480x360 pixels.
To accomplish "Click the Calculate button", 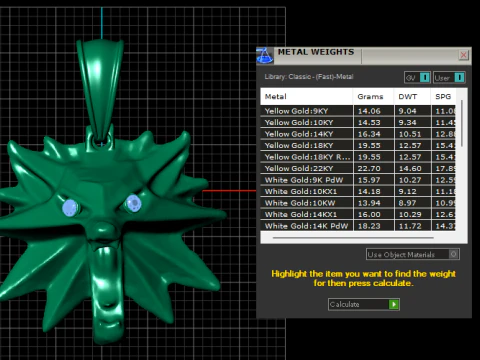I will tap(364, 304).
